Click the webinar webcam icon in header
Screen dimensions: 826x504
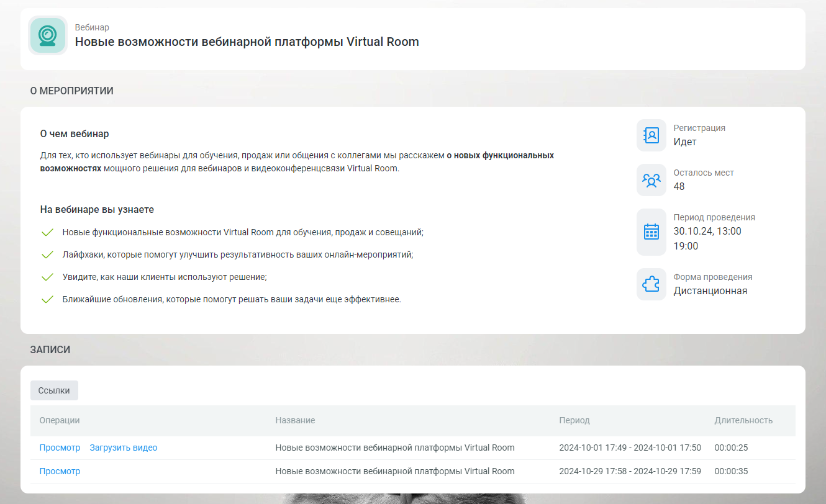pyautogui.click(x=48, y=35)
